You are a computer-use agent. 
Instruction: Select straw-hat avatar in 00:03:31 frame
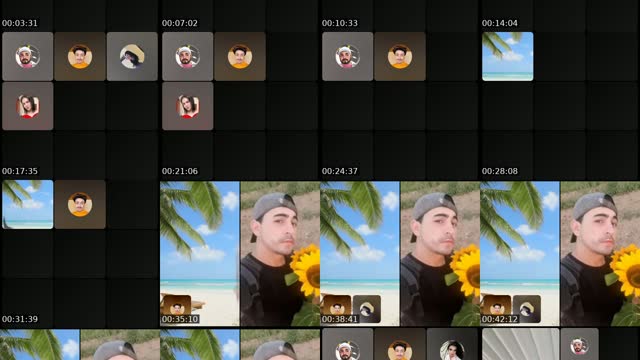(x=132, y=56)
